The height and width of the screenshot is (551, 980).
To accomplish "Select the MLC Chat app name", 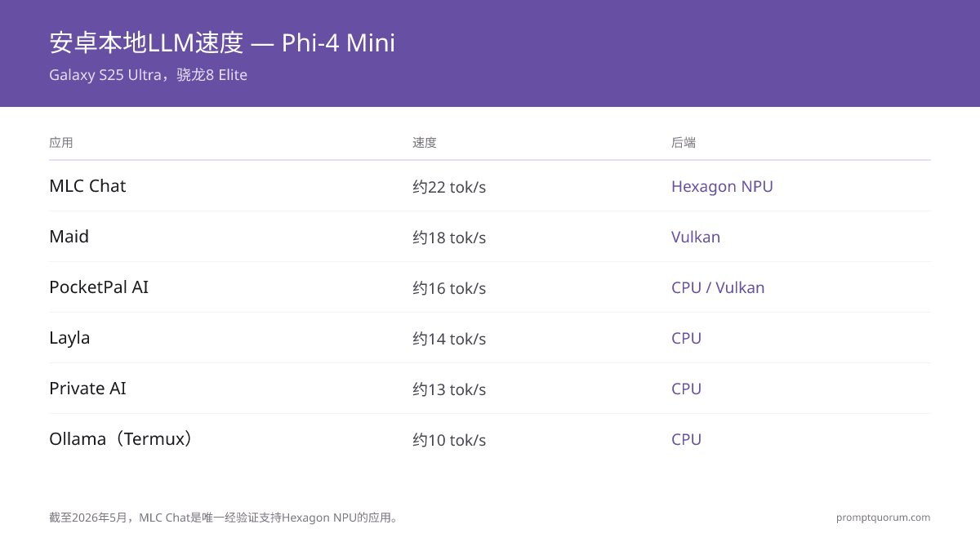I will click(87, 186).
